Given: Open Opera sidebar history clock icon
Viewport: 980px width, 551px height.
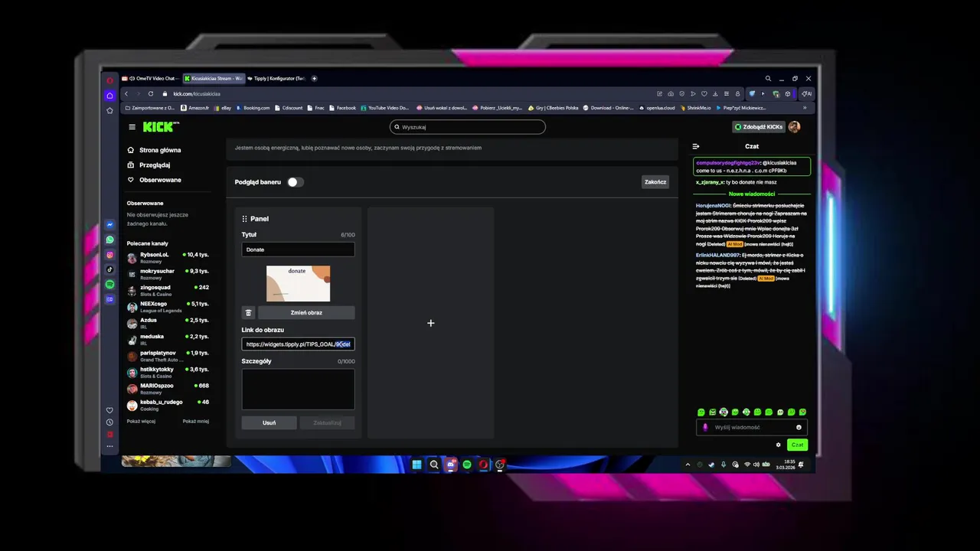Looking at the screenshot, I should pyautogui.click(x=109, y=422).
